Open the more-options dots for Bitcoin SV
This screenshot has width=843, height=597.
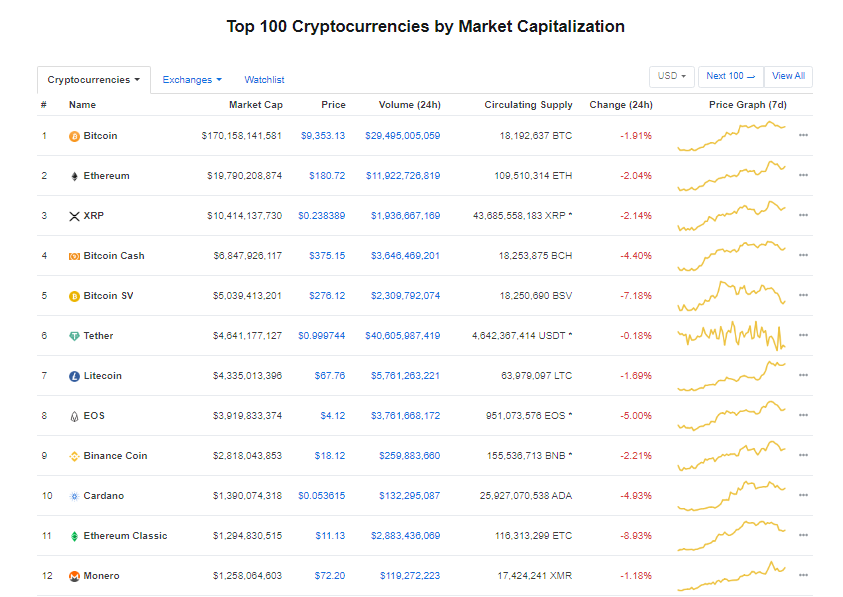click(803, 295)
